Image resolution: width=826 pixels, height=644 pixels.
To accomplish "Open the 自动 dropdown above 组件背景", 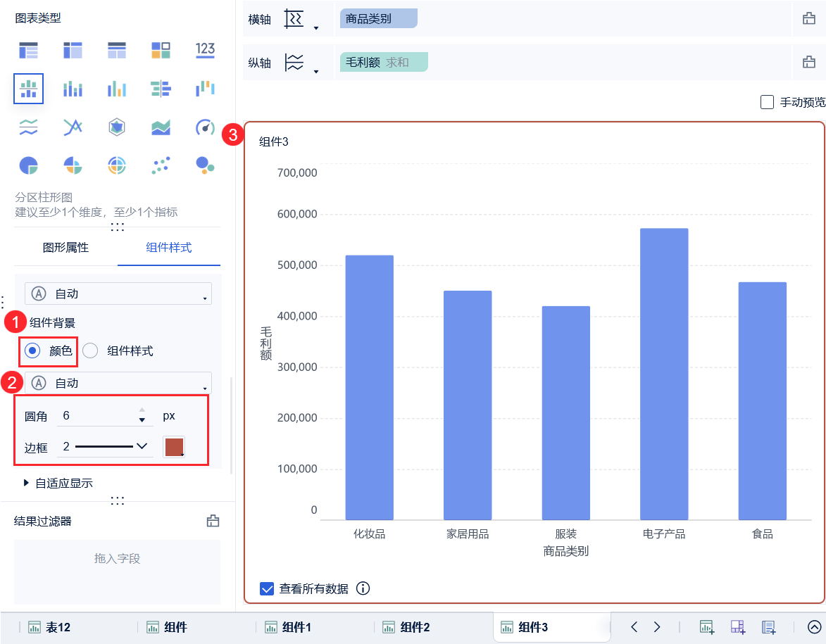I will pyautogui.click(x=118, y=293).
